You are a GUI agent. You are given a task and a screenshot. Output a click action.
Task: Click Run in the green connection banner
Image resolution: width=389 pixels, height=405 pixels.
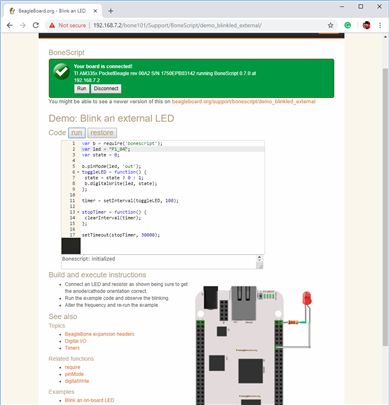82,88
